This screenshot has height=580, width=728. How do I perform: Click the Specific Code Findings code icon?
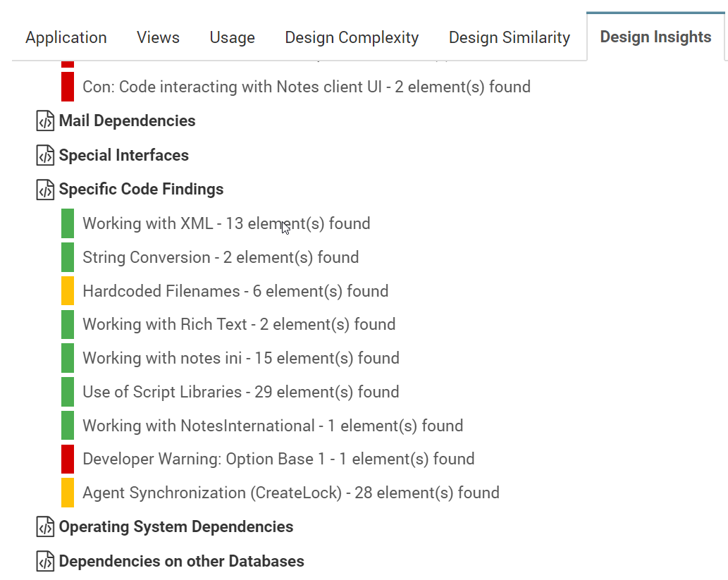[45, 190]
